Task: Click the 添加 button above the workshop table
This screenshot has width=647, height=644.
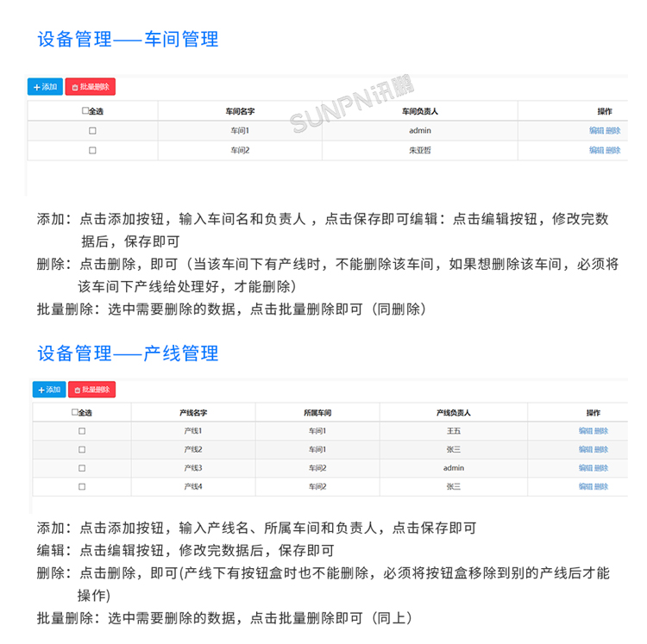Action: point(45,87)
